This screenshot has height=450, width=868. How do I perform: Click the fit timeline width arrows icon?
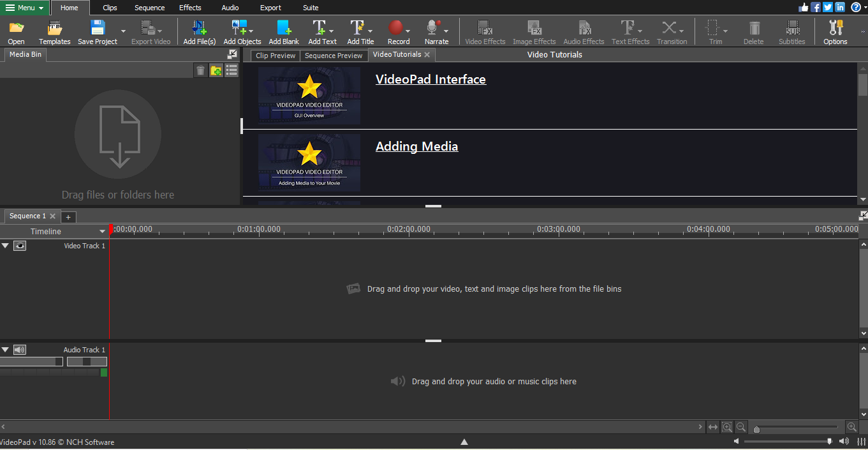click(713, 427)
